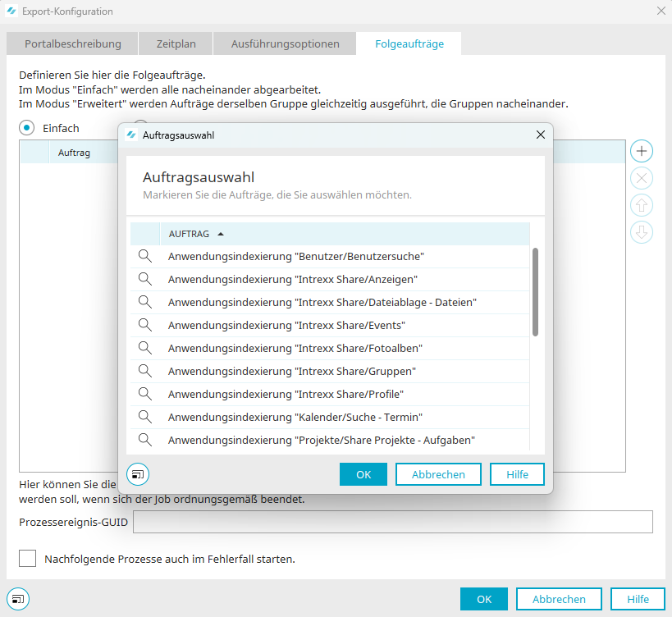
Task: Switch to the Portalbeschreibung tab
Action: [x=73, y=43]
